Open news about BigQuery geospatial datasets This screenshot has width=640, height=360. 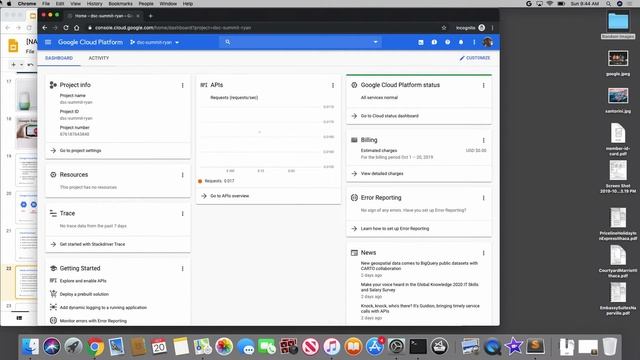tap(419, 266)
